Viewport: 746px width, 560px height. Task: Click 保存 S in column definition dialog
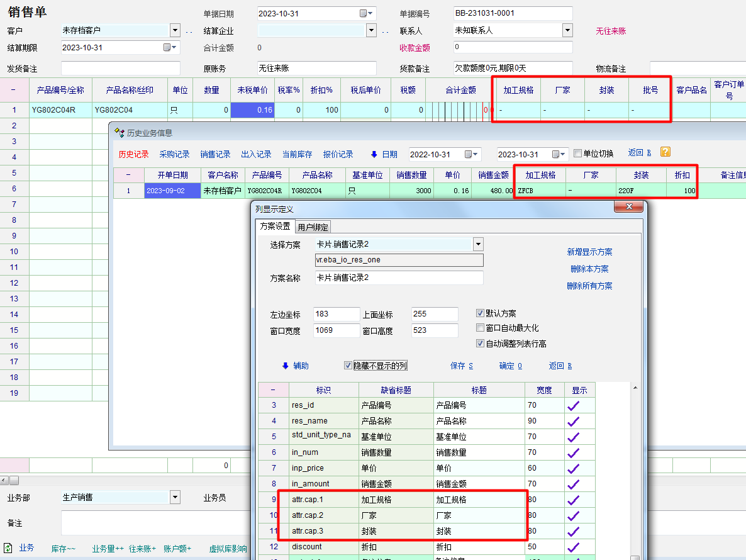(462, 366)
